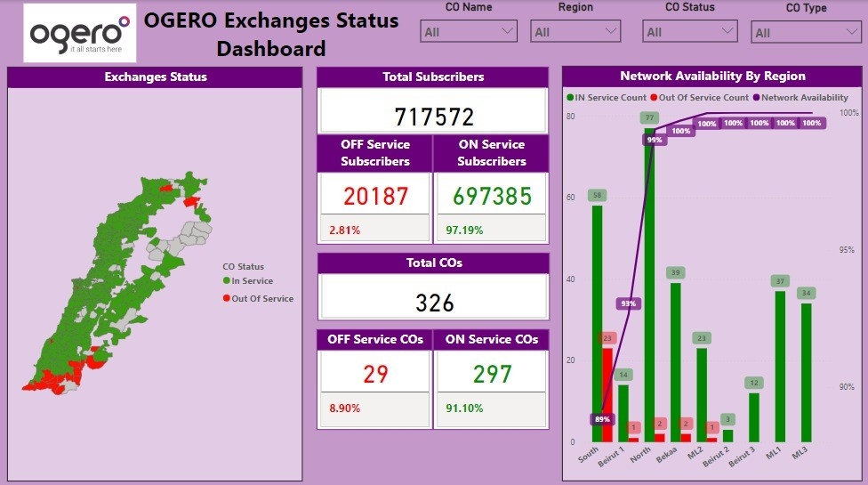Select the green South bar in chart
The height and width of the screenshot is (485, 868).
click(x=597, y=320)
